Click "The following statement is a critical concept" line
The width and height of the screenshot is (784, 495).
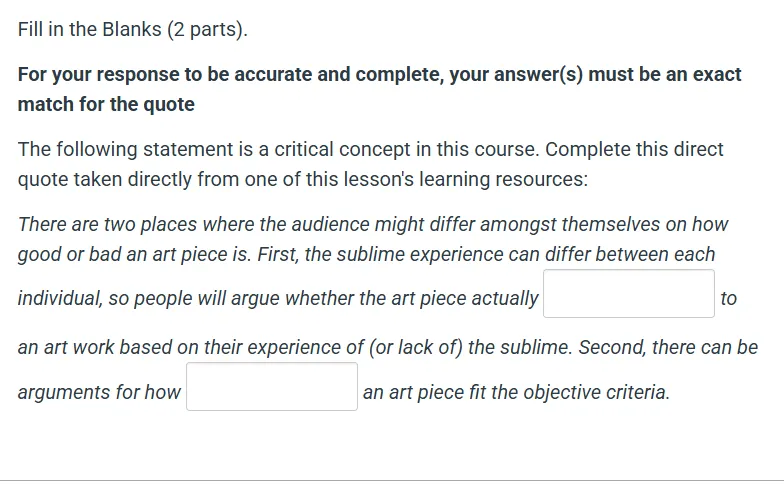(x=370, y=150)
